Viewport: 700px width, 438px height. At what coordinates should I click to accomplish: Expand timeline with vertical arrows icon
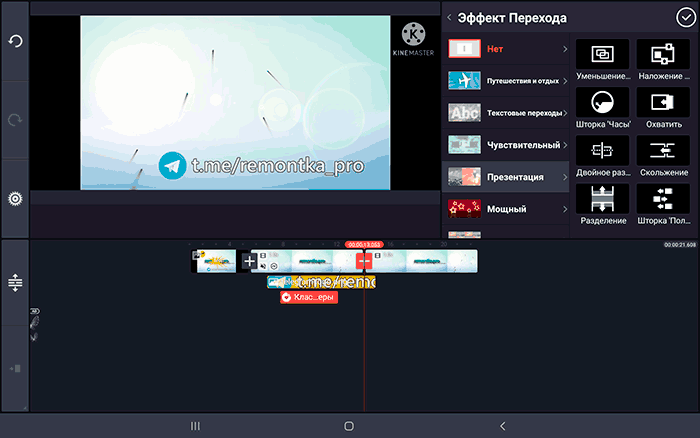15,283
